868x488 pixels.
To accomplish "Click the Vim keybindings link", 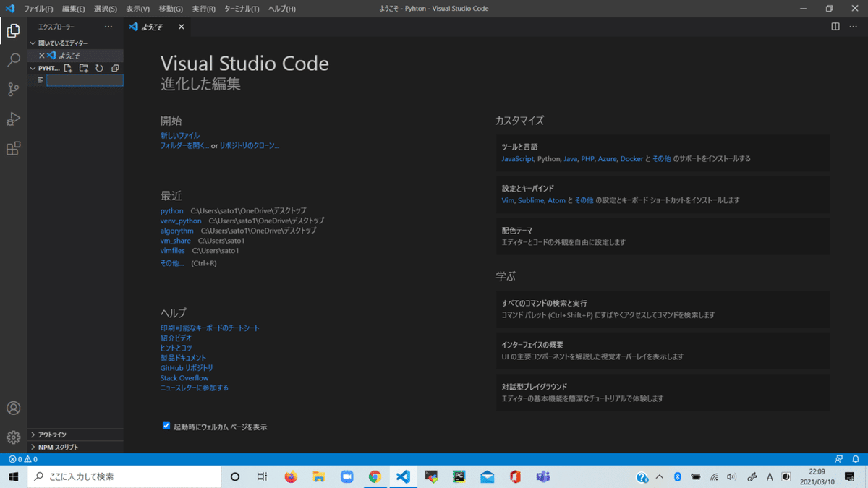I will click(509, 200).
